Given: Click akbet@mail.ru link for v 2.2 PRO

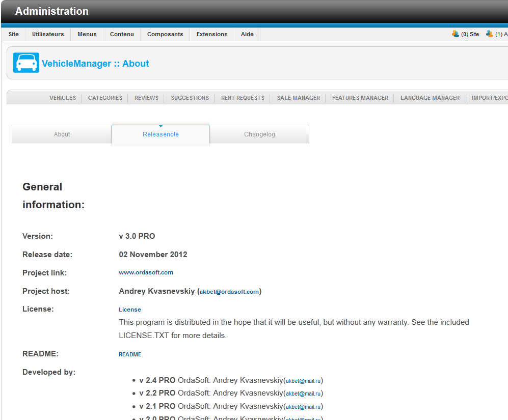Looking at the screenshot, I should tap(303, 394).
